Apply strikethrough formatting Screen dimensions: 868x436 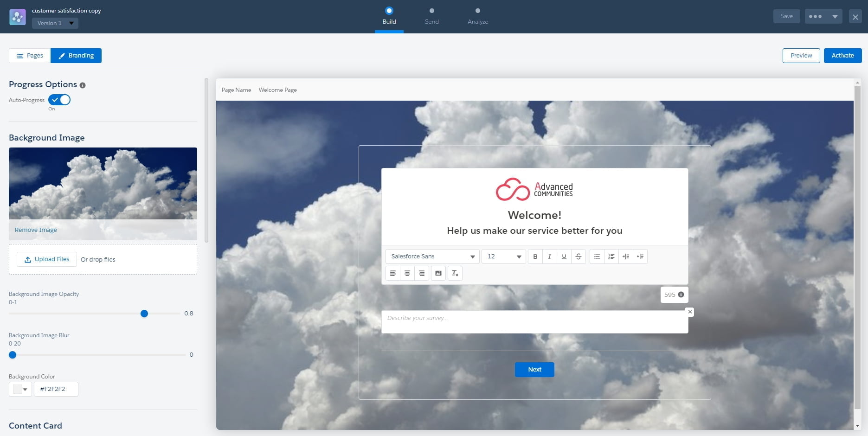pos(578,256)
